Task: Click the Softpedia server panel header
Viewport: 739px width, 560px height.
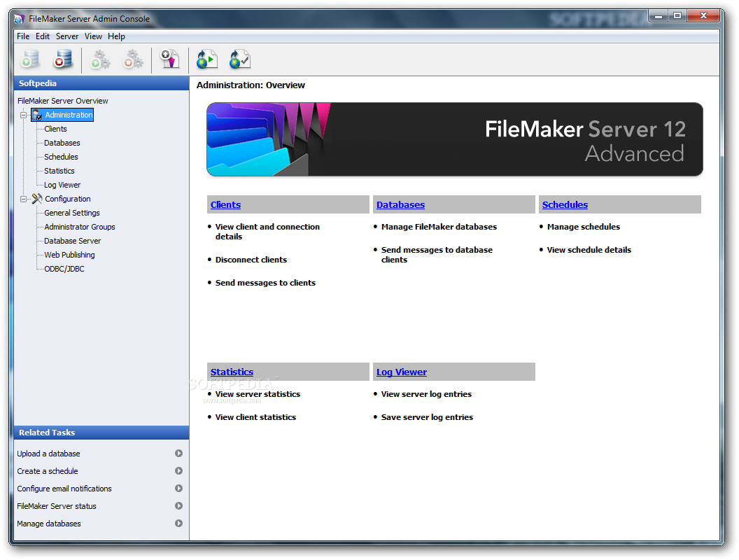Action: [x=101, y=83]
